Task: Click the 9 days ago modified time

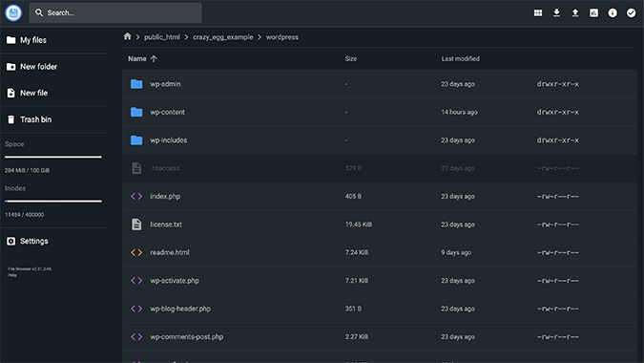Action: coord(456,252)
